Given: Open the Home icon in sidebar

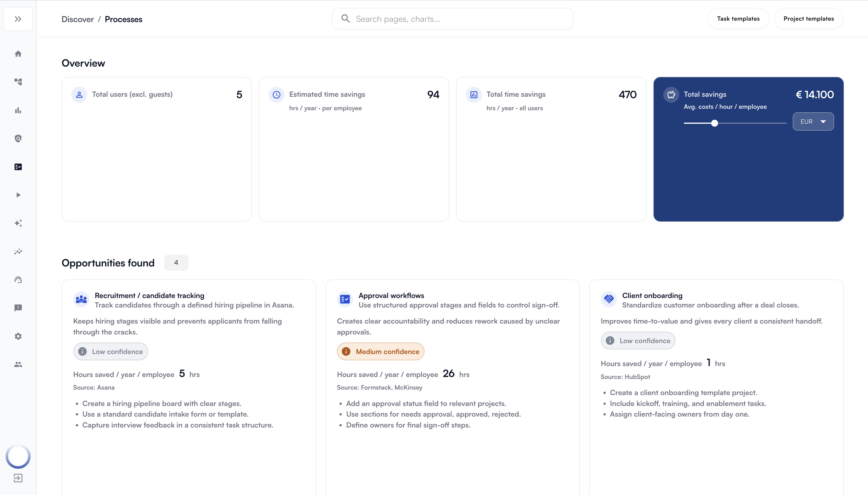Looking at the screenshot, I should pyautogui.click(x=18, y=54).
